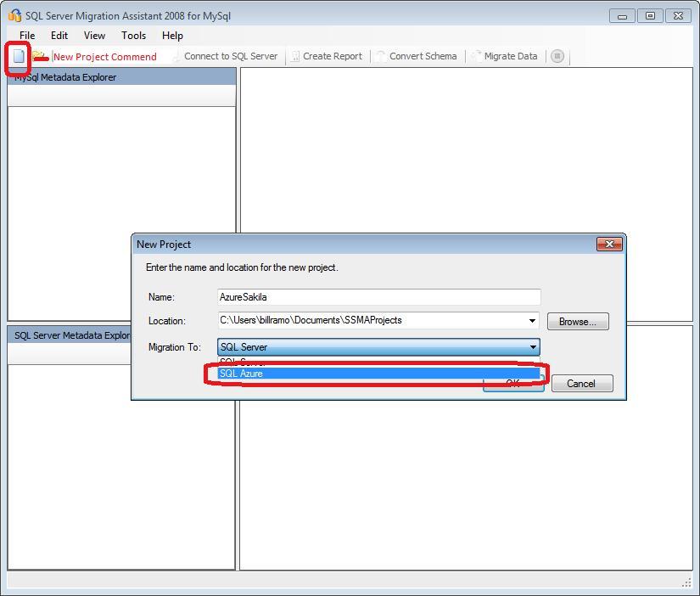Click the SSMA application icon in the title bar
This screenshot has width=700, height=596.
point(12,14)
